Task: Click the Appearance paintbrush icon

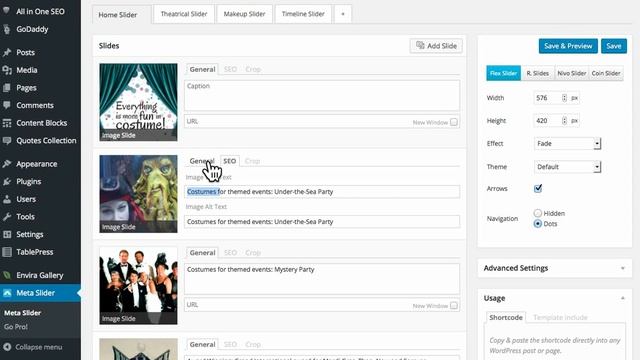Action: [7, 164]
